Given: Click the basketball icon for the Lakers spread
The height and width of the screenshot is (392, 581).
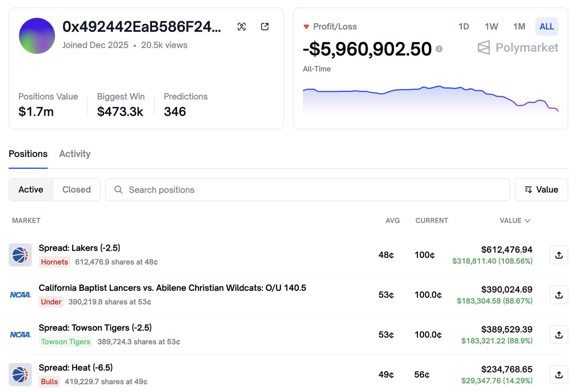Looking at the screenshot, I should [x=20, y=255].
